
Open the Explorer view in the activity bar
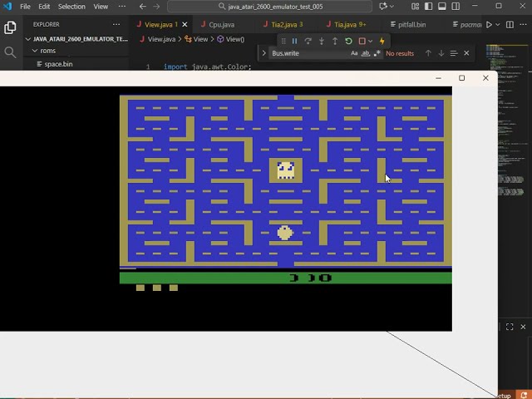click(x=10, y=27)
